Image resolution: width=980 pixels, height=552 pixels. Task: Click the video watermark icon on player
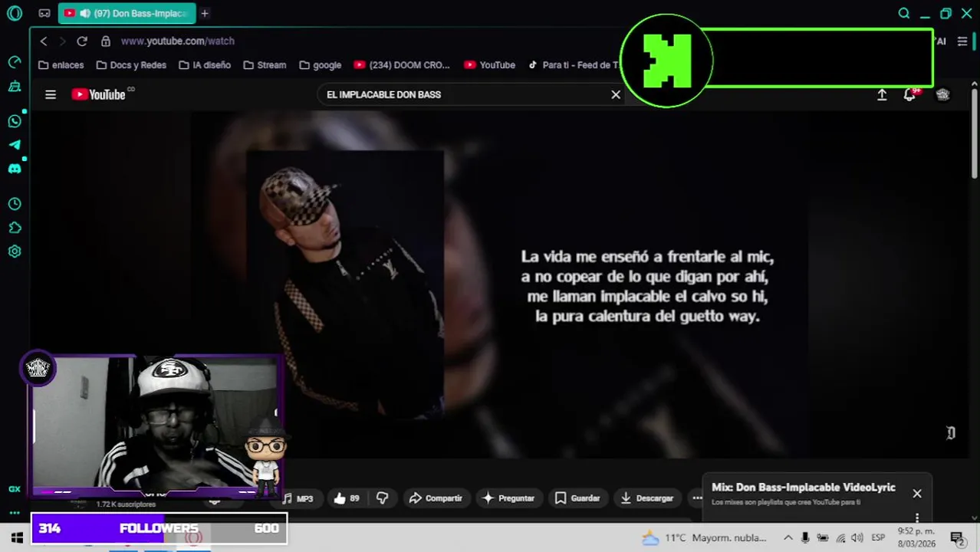pyautogui.click(x=951, y=433)
